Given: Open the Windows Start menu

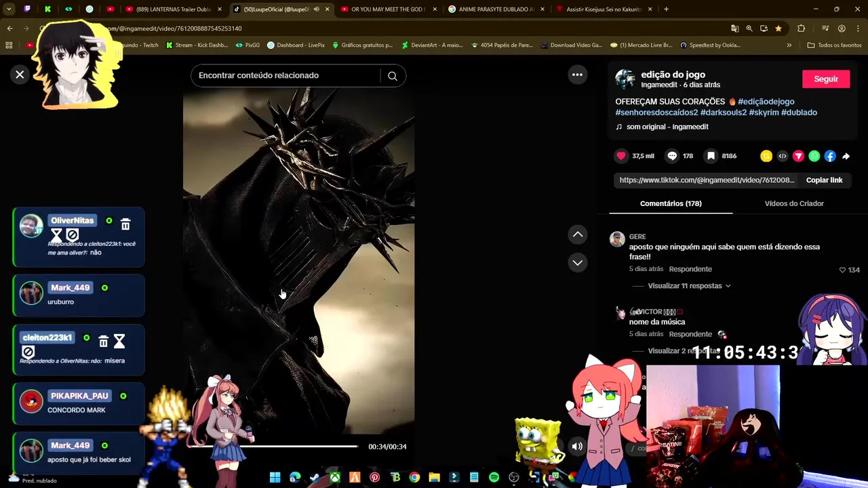Looking at the screenshot, I should 275,478.
